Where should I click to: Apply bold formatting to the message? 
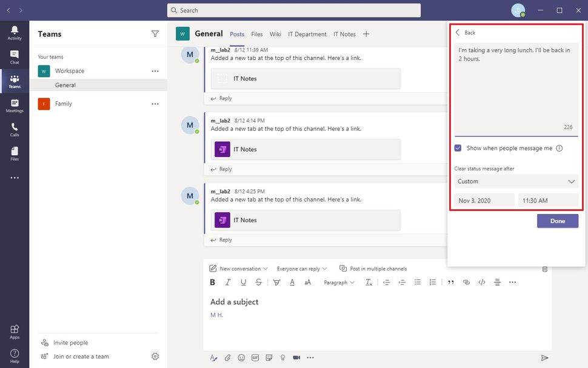pos(212,282)
